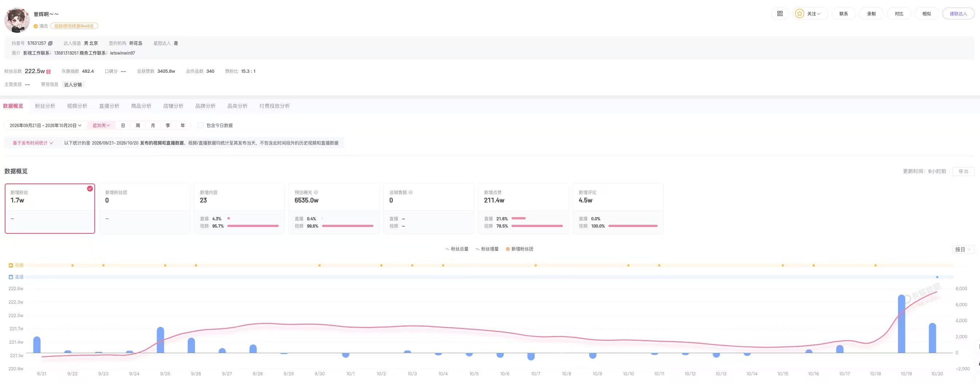This screenshot has width=980, height=383.
Task: Click the 导出 export button
Action: tap(963, 171)
